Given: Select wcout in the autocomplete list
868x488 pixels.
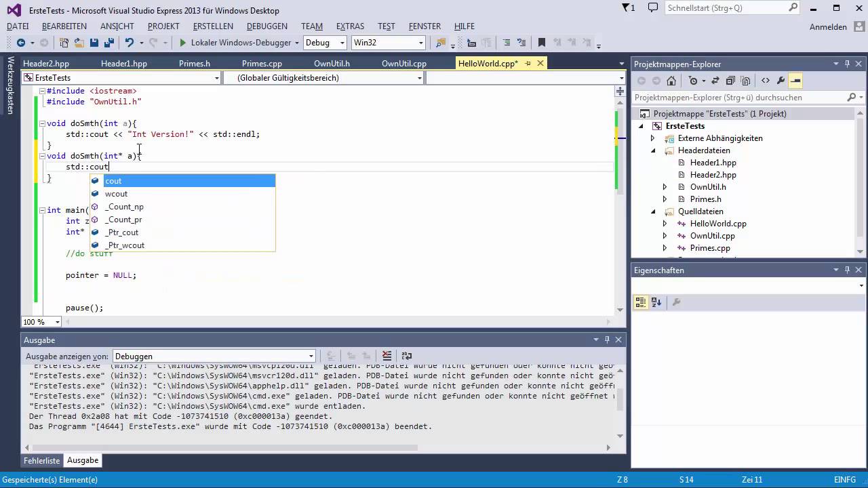Looking at the screenshot, I should pyautogui.click(x=183, y=194).
